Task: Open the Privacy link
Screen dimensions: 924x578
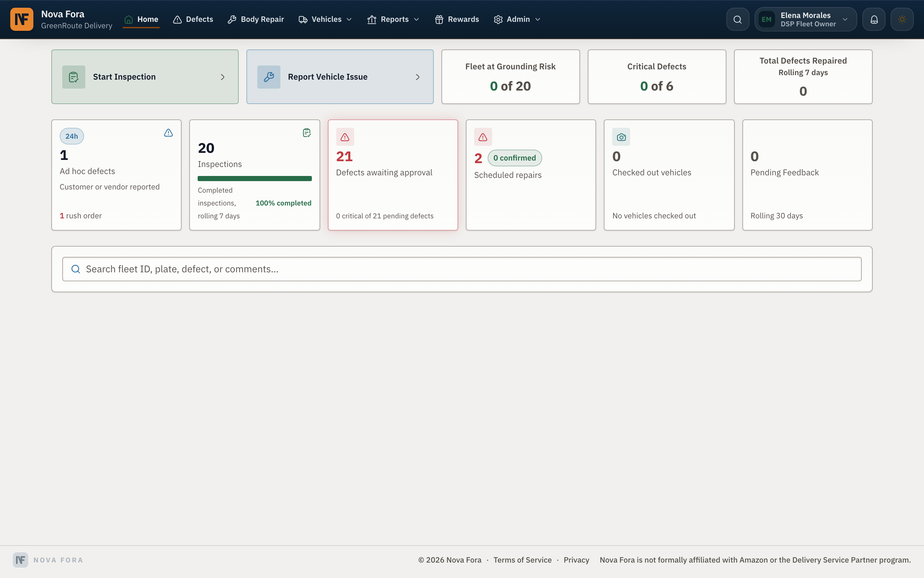Action: 576,560
